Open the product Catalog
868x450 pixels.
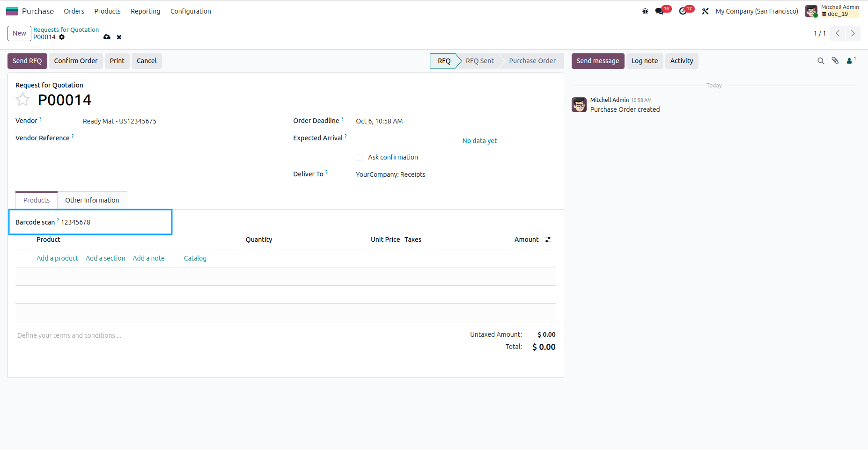point(195,258)
